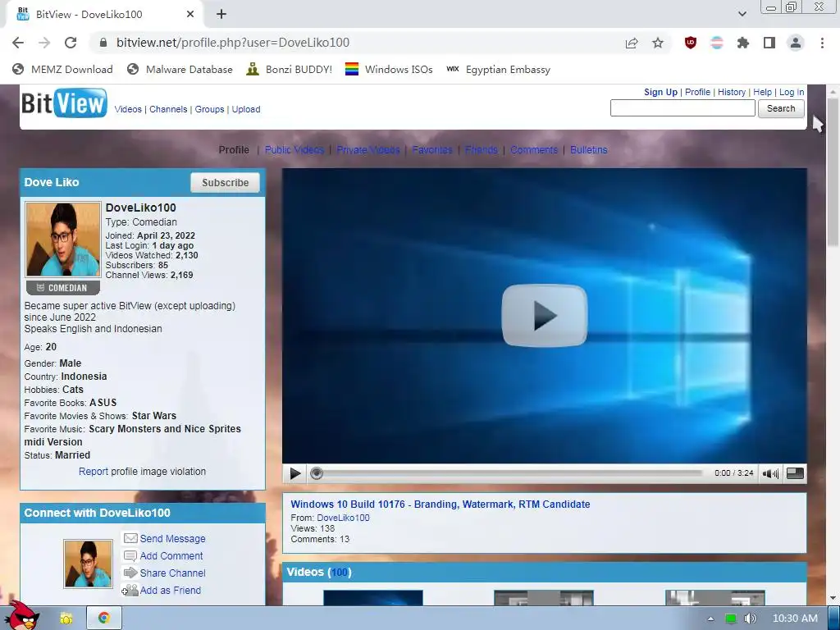Click the system tray volume icon
Image resolution: width=840 pixels, height=630 pixels.
click(x=750, y=619)
